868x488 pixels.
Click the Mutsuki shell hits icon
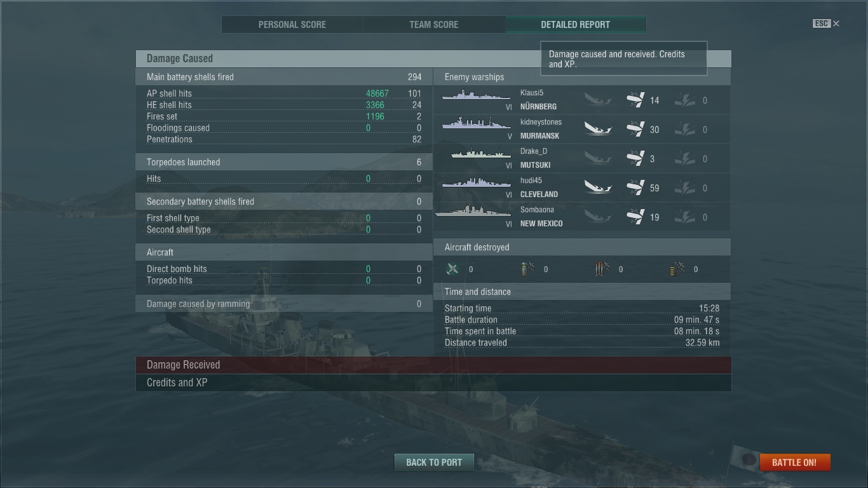(x=635, y=158)
